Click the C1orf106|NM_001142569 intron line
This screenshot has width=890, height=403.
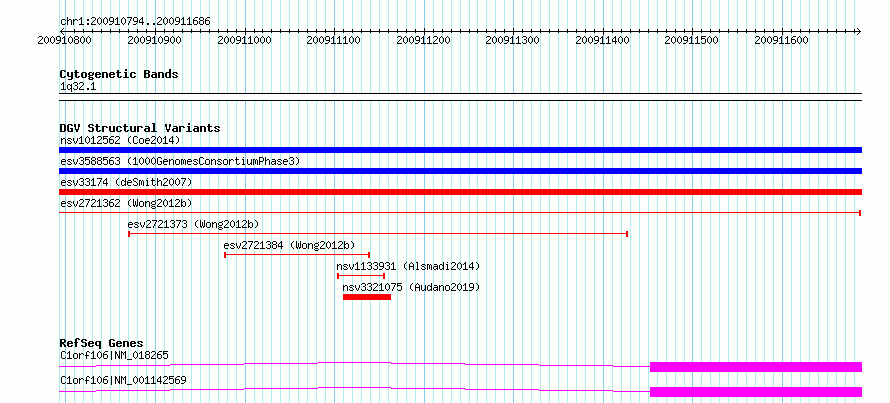(354, 389)
